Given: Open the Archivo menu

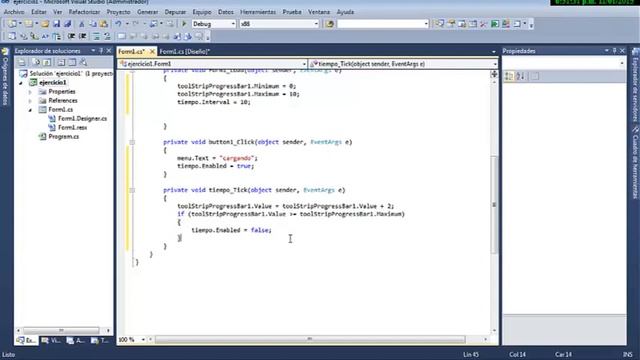Looking at the screenshot, I should tap(14, 12).
